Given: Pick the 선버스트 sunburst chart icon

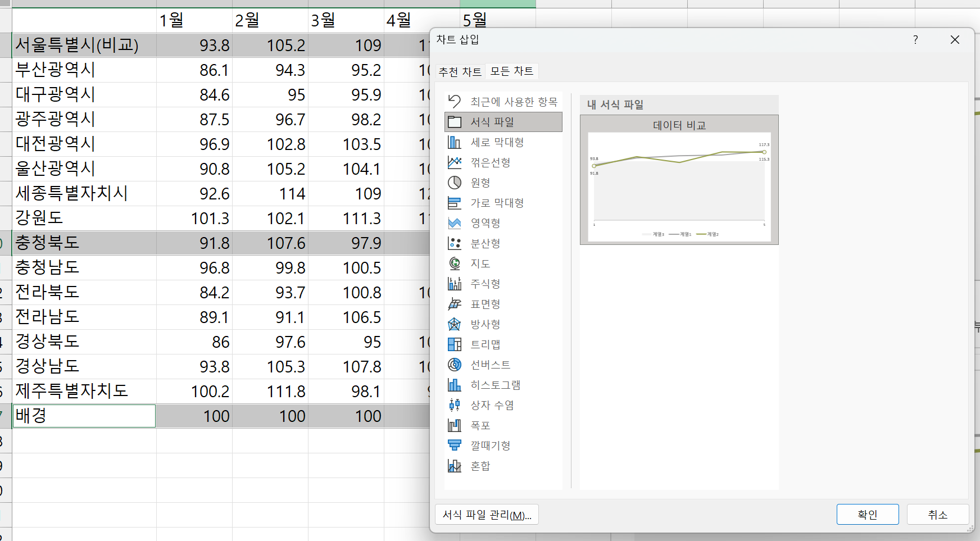Looking at the screenshot, I should click(455, 365).
